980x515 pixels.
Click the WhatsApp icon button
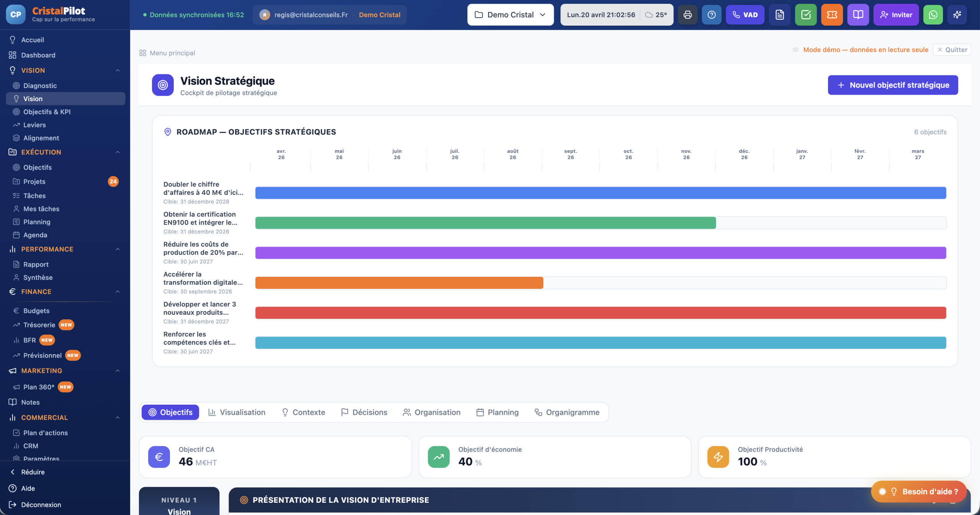click(933, 15)
